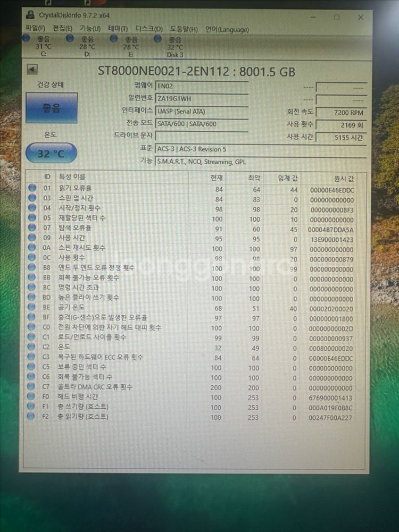Click the 2169 회 power on count field
Screen dimensions: 399x532
(x=341, y=125)
